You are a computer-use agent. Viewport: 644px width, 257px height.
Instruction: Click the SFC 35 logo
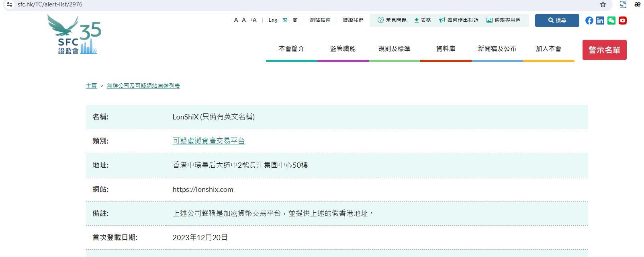point(75,35)
